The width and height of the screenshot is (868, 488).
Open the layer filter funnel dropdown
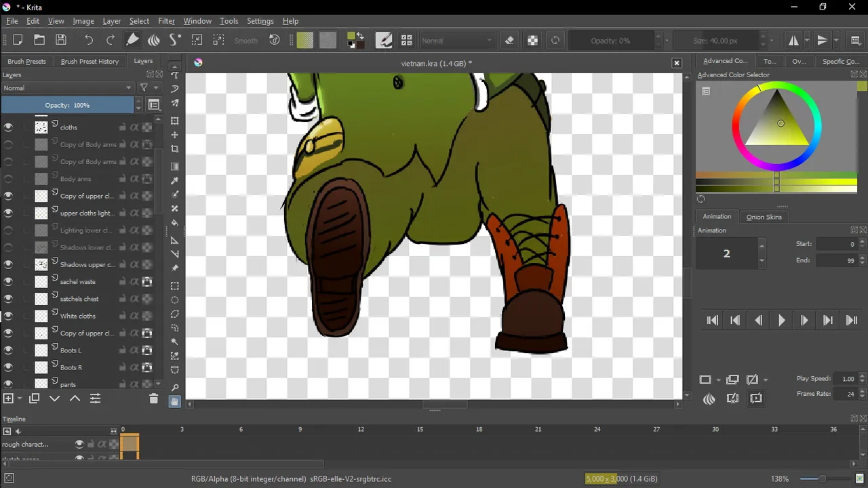click(149, 87)
